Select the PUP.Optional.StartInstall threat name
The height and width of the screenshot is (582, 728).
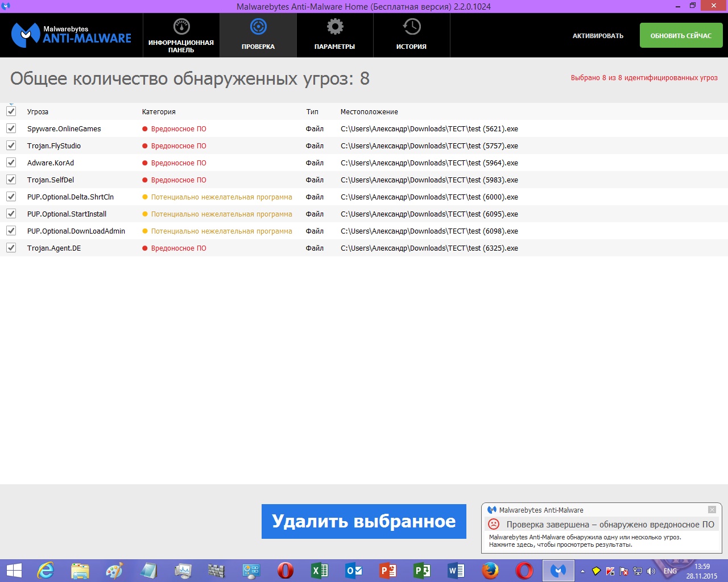[67, 214]
